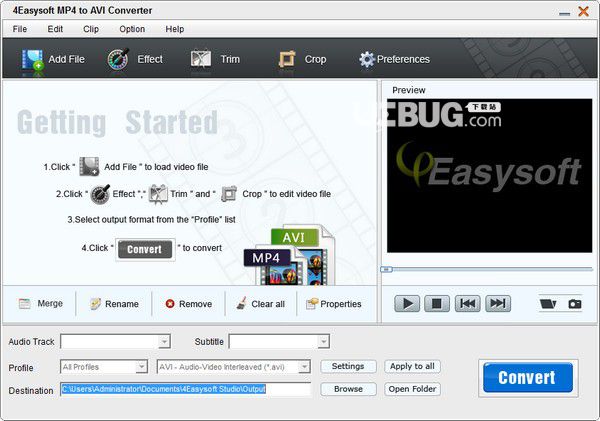600x421 pixels.
Task: Click the Settings button
Action: [348, 367]
